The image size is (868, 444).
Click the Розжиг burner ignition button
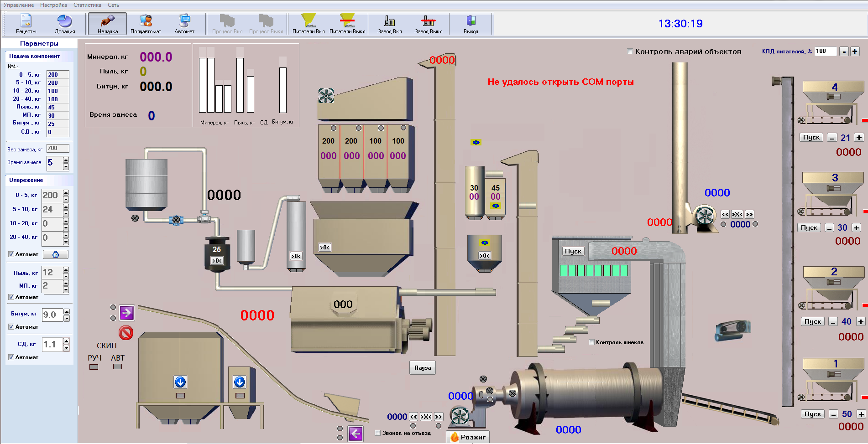468,437
